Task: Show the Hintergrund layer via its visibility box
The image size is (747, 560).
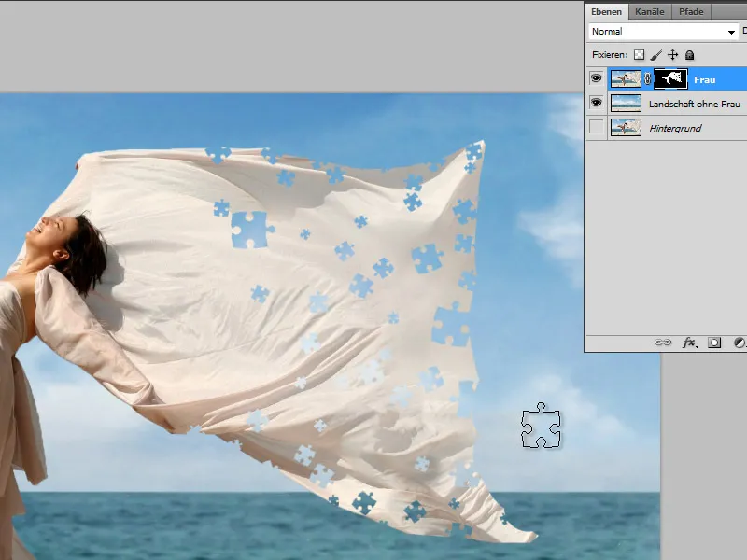Action: [x=596, y=128]
